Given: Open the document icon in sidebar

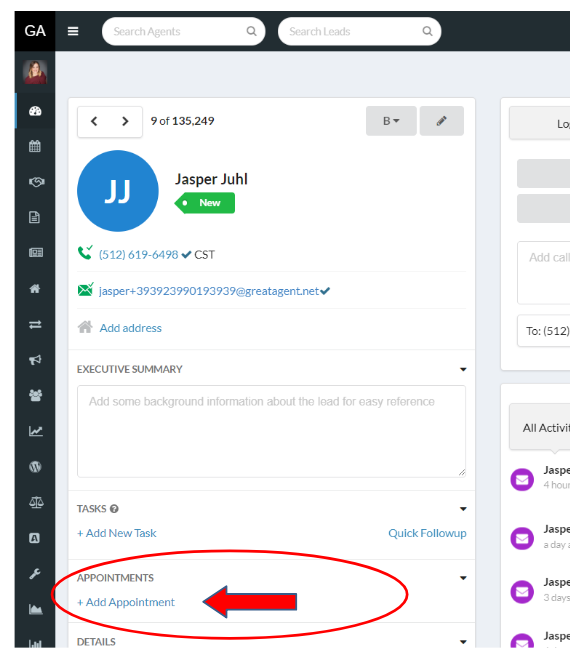Looking at the screenshot, I should coord(34,217).
